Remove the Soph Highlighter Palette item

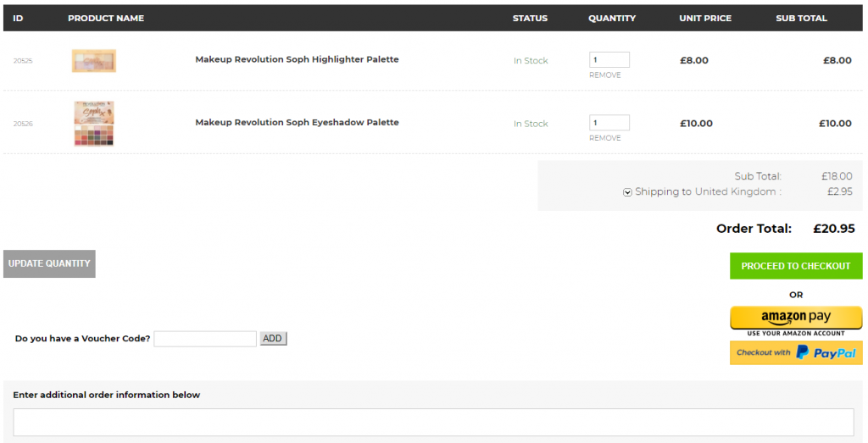pos(605,75)
